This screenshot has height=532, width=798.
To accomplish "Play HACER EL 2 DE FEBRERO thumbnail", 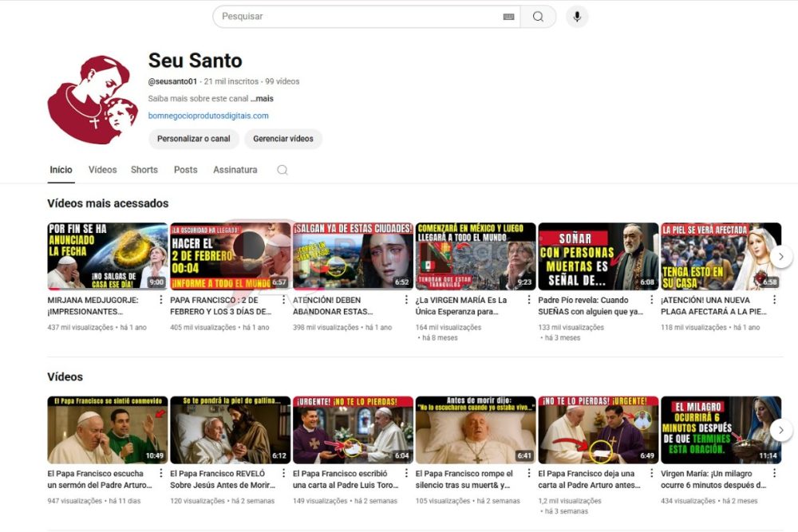I will tap(230, 256).
